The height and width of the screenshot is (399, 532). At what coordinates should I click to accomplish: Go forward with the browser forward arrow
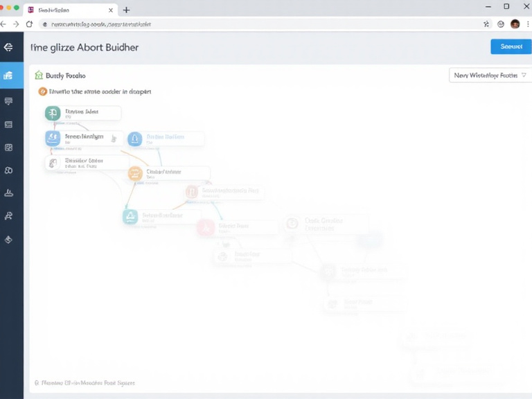(16, 24)
